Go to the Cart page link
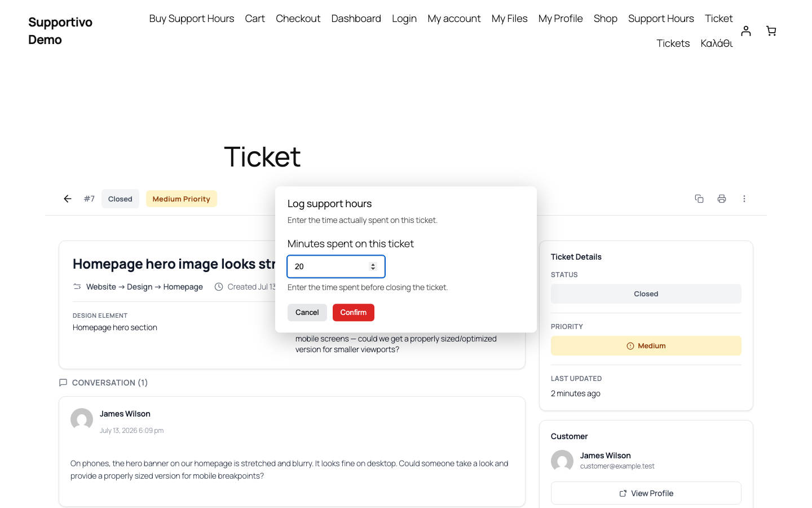The height and width of the screenshot is (508, 812). pyautogui.click(x=255, y=19)
